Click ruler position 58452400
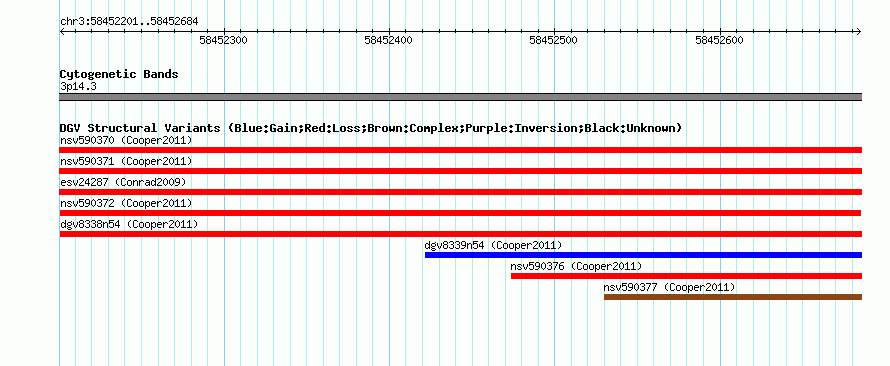The height and width of the screenshot is (366, 890). point(389,40)
